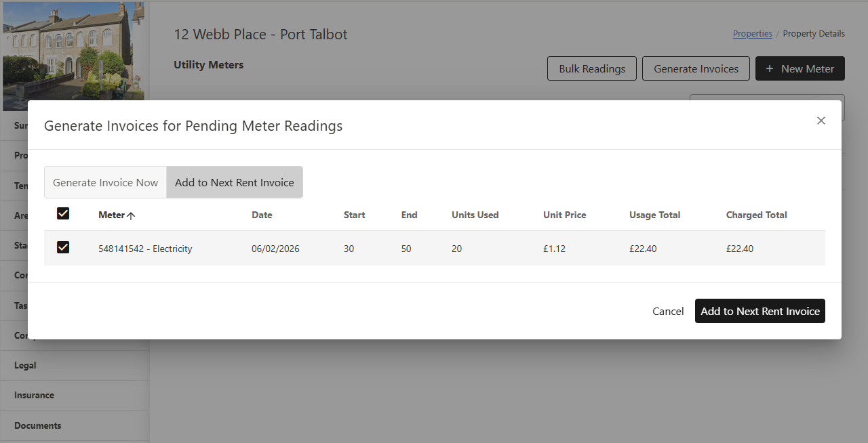This screenshot has width=868, height=443.
Task: Open the Legal section in sidebar
Action: tap(26, 365)
